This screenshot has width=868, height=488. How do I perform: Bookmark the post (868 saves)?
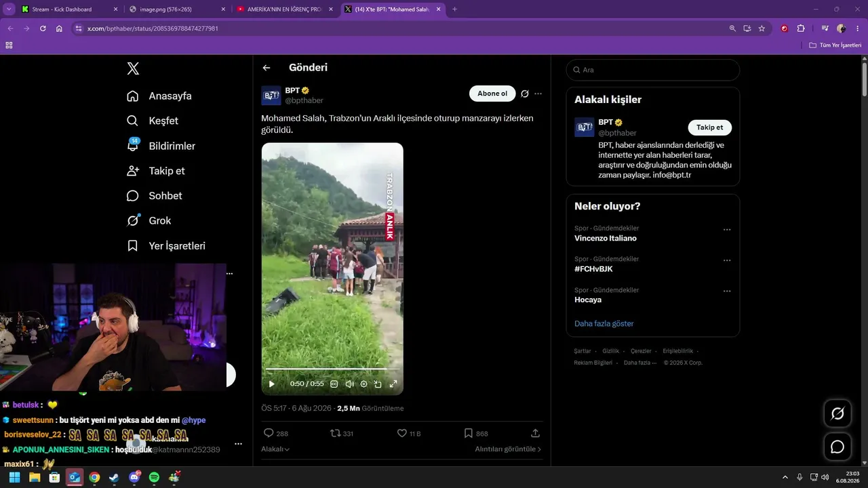tap(475, 433)
